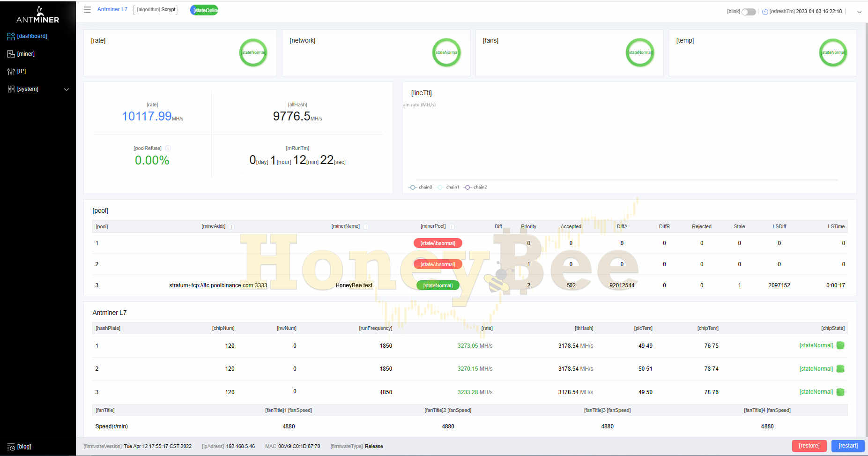
Task: Click the 3233.28 MH/s rate value
Action: coord(475,392)
